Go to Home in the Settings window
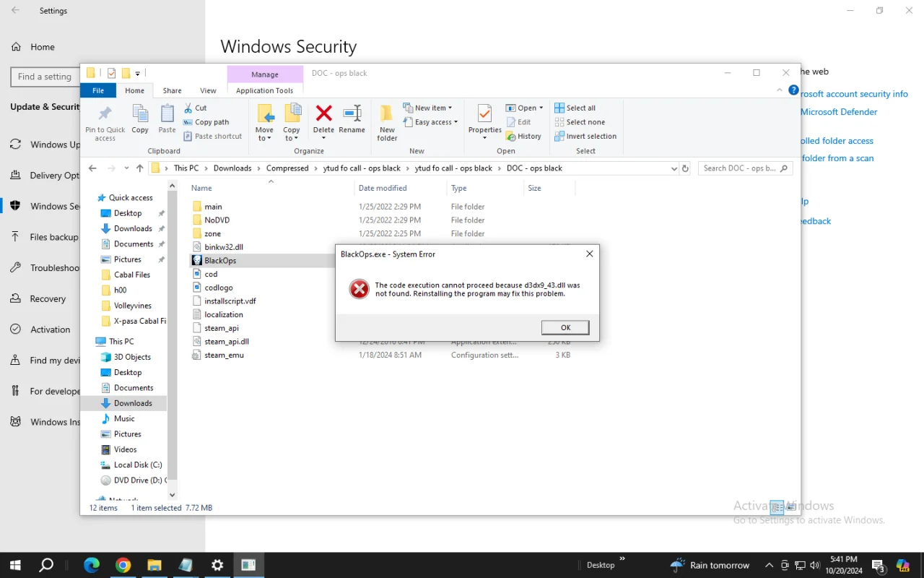The height and width of the screenshot is (578, 924). (x=42, y=47)
